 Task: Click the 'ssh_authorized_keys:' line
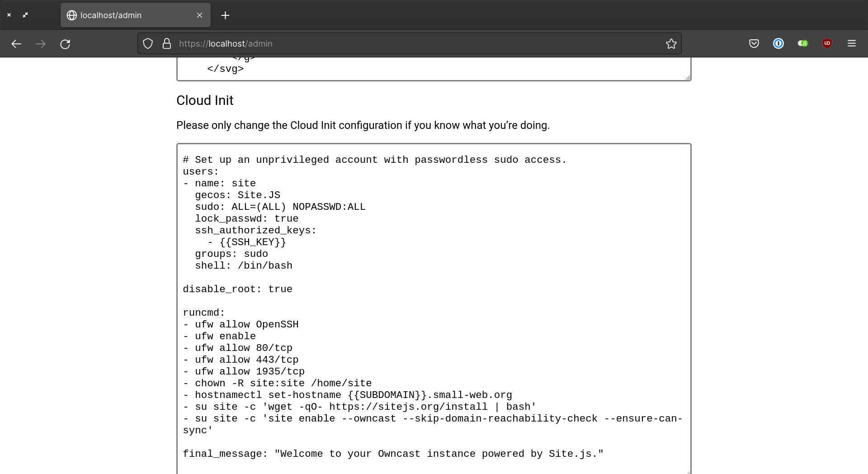tap(256, 231)
